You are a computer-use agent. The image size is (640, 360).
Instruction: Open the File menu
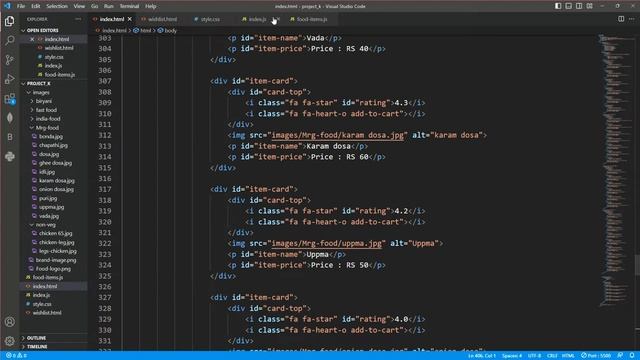click(x=21, y=6)
